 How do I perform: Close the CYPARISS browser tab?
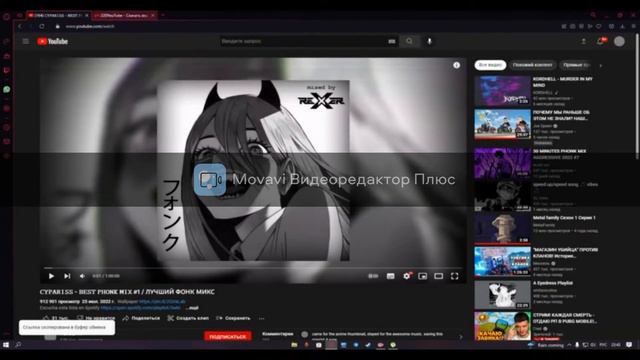coord(87,15)
